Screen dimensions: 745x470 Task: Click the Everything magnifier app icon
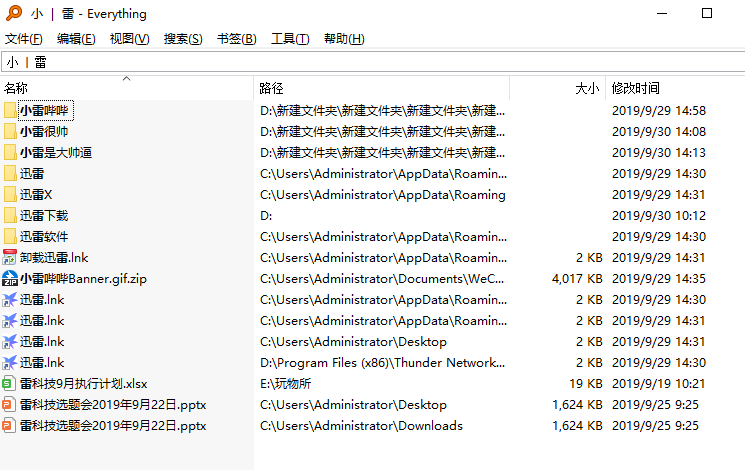tap(14, 13)
